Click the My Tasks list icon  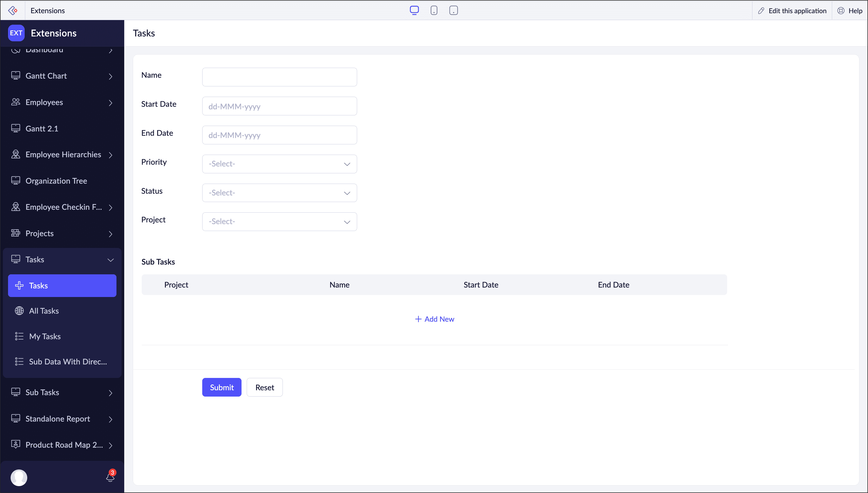point(19,336)
